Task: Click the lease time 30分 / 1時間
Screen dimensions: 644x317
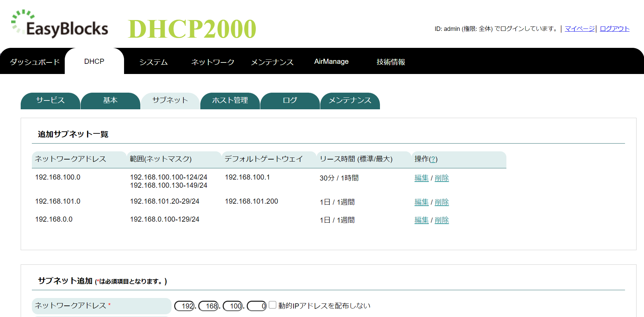Action: click(339, 178)
